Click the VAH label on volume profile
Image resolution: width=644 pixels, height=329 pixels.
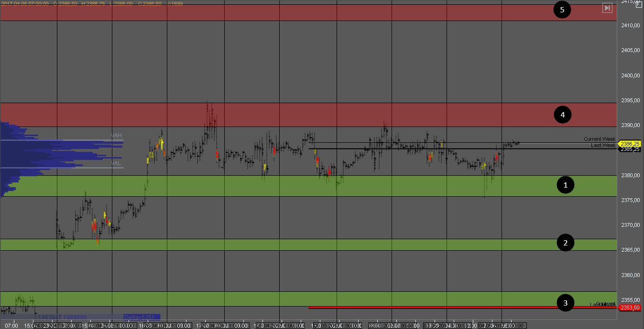(x=116, y=136)
